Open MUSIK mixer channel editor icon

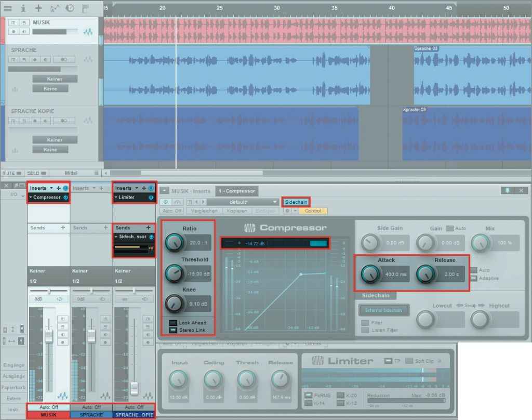63,396
